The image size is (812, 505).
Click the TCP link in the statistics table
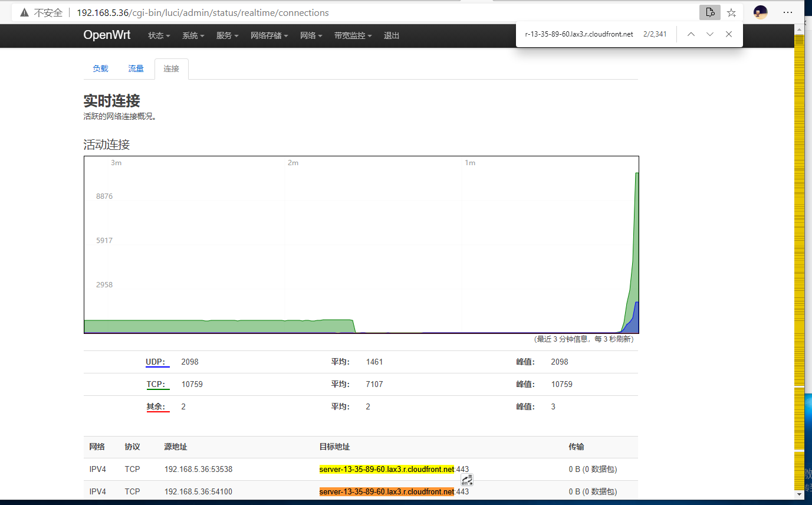point(157,384)
